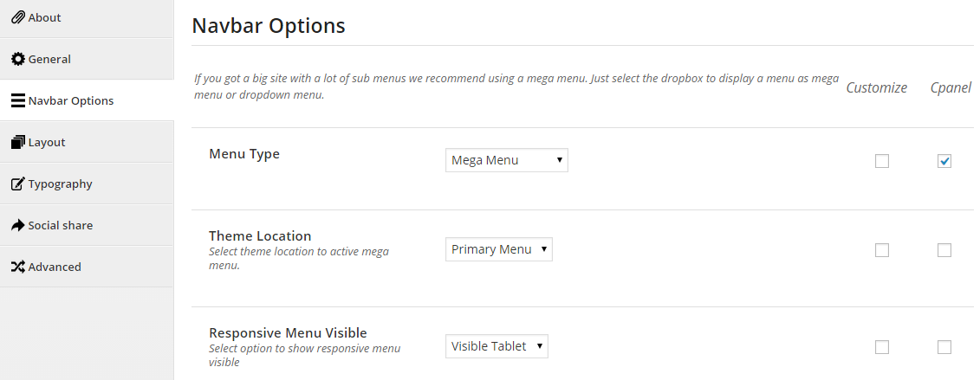Check the Customize box for Menu Type
This screenshot has height=380, width=980.
click(x=882, y=161)
